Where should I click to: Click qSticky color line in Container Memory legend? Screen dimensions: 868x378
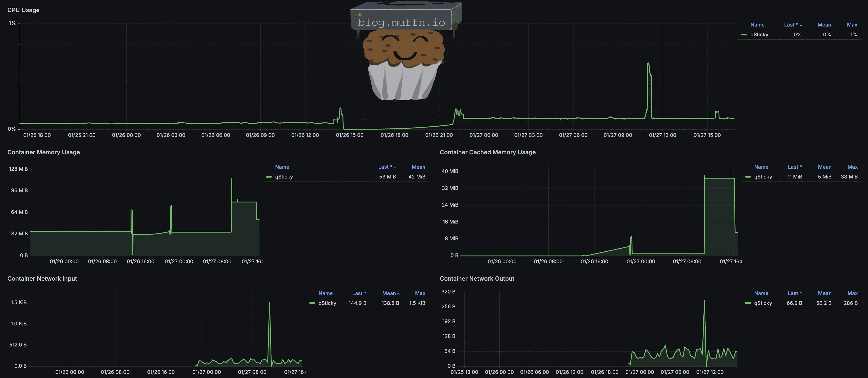click(269, 177)
